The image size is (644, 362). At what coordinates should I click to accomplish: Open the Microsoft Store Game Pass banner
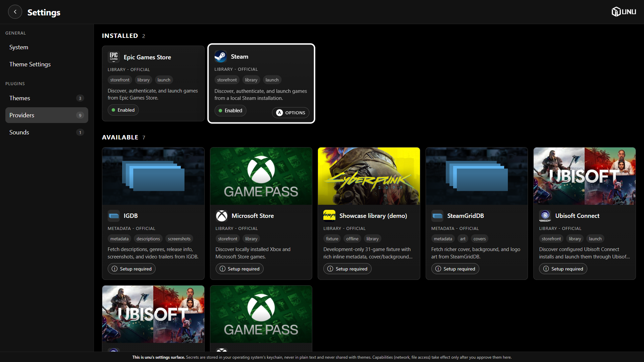(261, 176)
